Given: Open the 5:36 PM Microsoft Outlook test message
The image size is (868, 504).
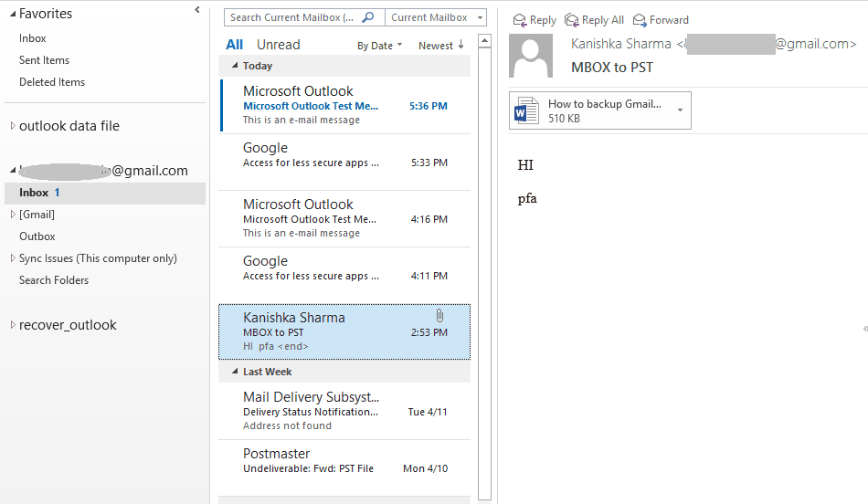Looking at the screenshot, I should pos(344,105).
